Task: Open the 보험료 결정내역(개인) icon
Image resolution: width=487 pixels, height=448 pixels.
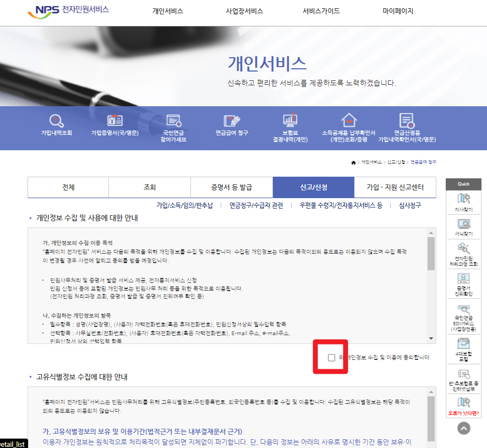Action: point(290,120)
